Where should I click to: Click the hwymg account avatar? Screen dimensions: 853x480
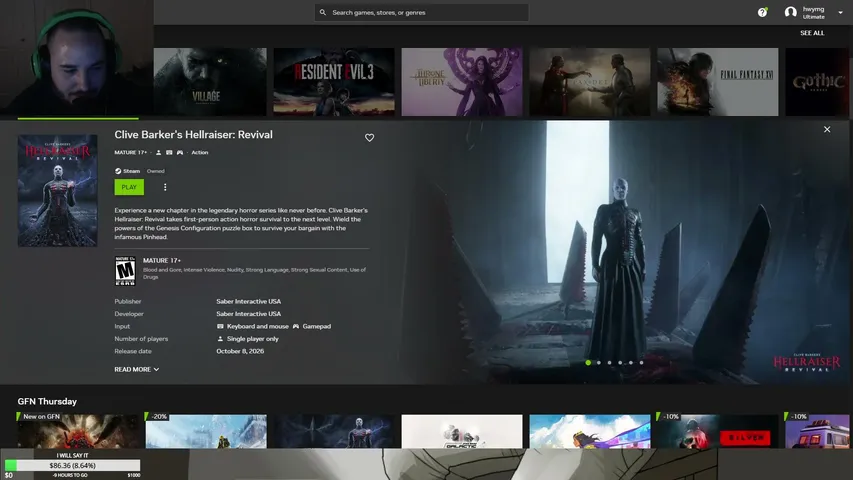790,12
